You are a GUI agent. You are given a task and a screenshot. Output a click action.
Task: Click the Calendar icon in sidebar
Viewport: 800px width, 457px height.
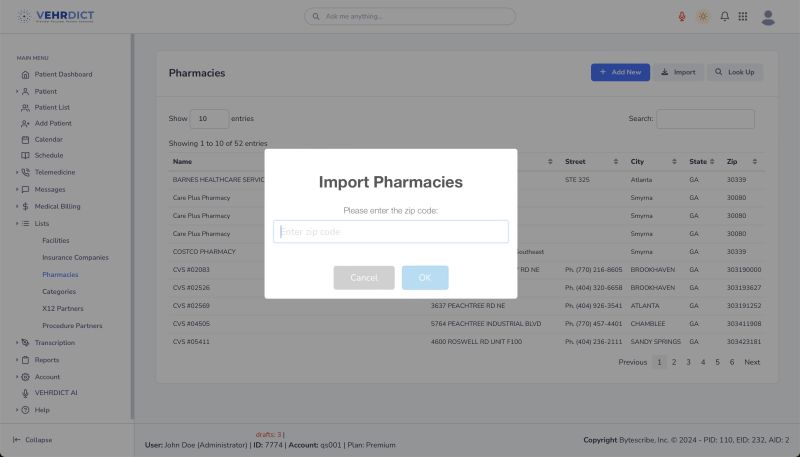(x=26, y=139)
